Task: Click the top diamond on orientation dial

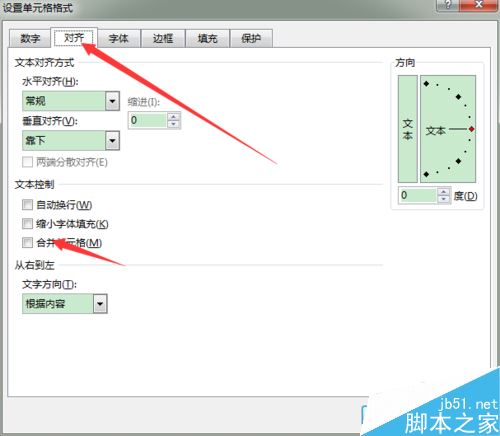Action: [426, 84]
